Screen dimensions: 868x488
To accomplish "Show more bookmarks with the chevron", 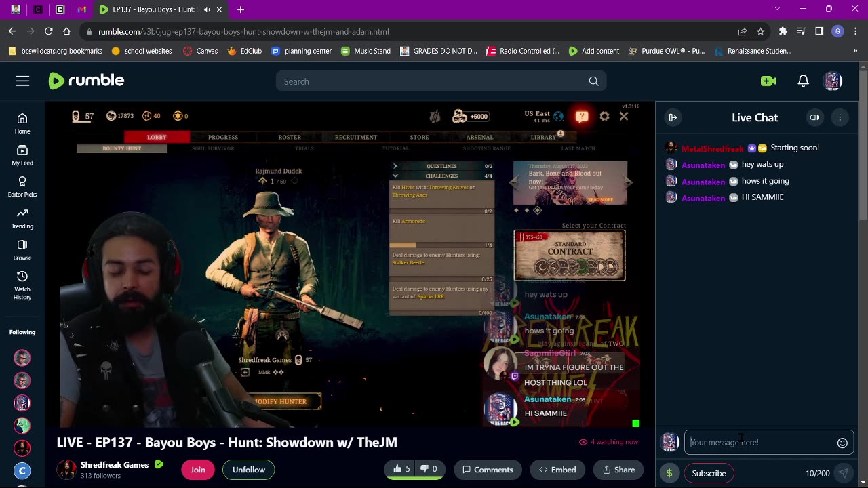I will click(855, 51).
